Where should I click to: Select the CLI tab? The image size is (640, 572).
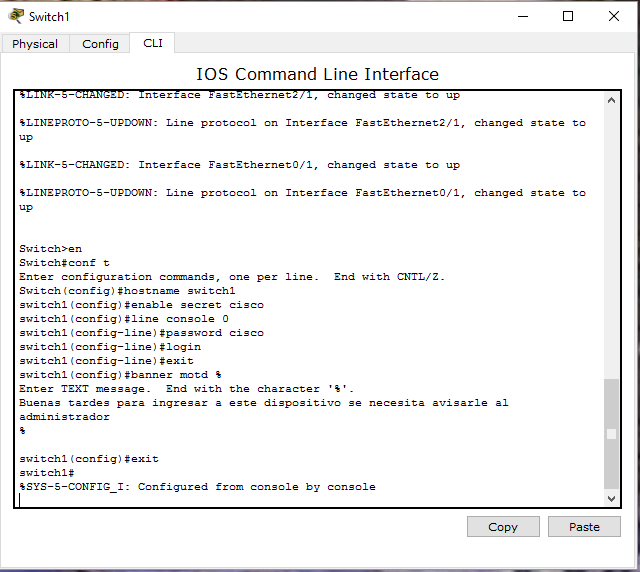tap(153, 43)
